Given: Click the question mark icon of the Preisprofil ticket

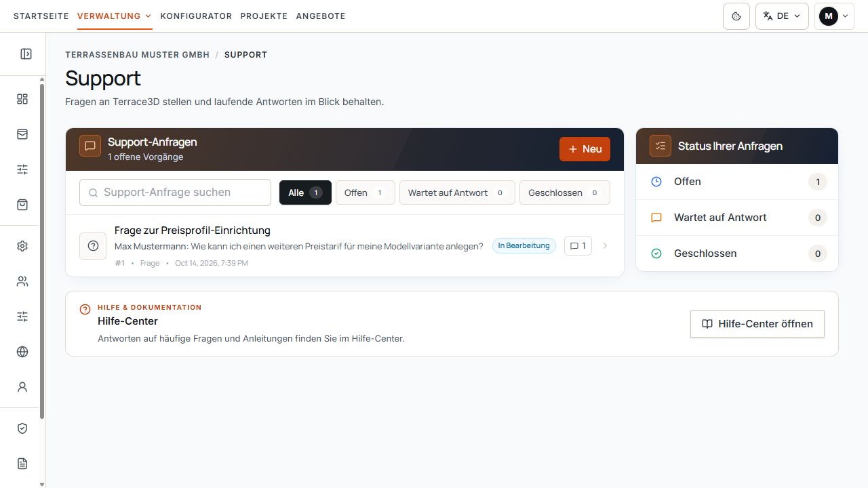Looking at the screenshot, I should click(x=93, y=246).
